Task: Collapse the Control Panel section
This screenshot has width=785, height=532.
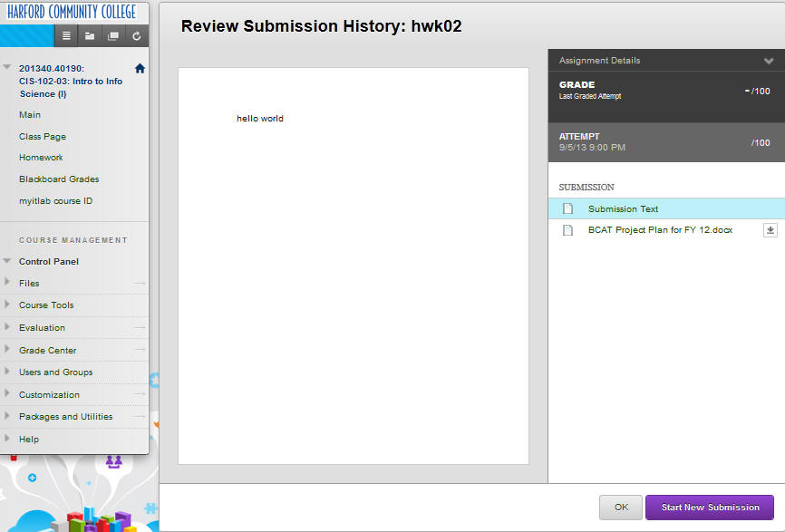Action: point(7,261)
